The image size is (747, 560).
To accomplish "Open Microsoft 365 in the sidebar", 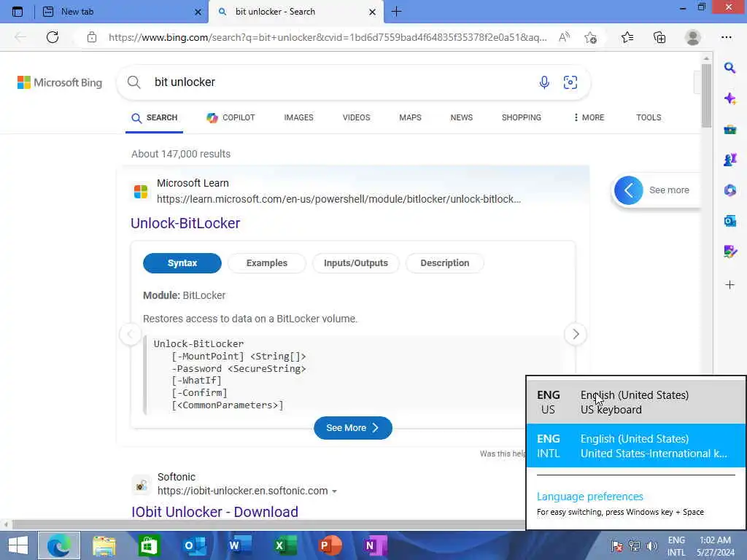I will pyautogui.click(x=729, y=190).
